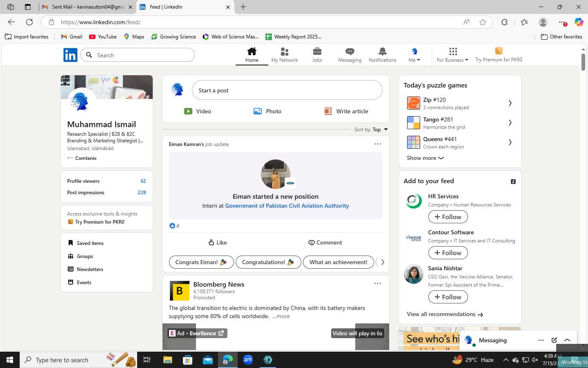Open Muhammad Ismail's profile name
This screenshot has height=368, width=588.
click(x=102, y=124)
